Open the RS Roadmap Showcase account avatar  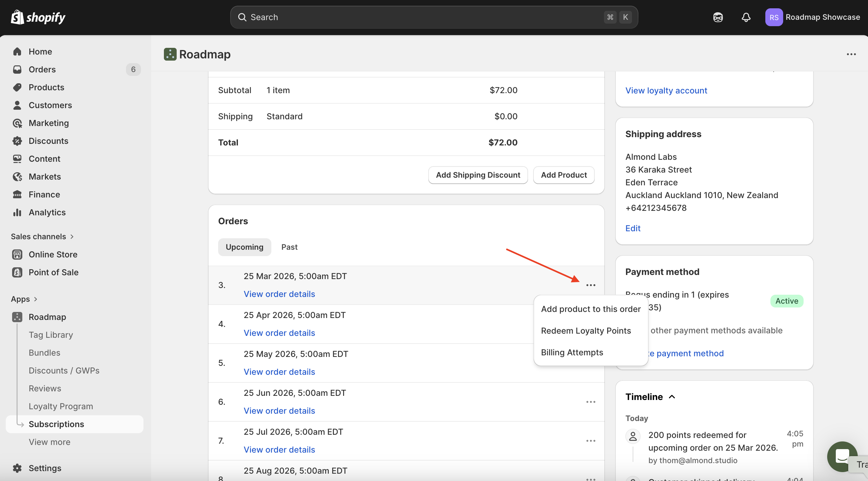(x=774, y=17)
